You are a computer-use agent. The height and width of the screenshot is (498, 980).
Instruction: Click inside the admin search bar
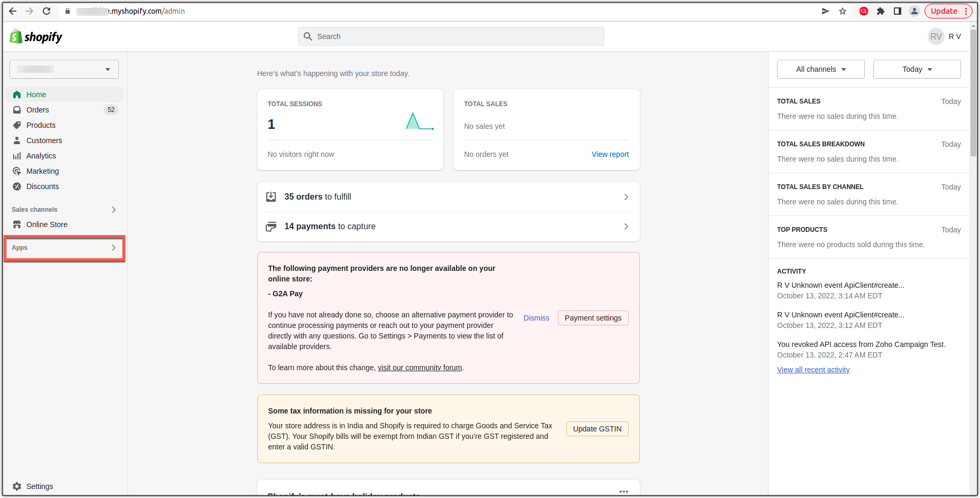pos(450,36)
